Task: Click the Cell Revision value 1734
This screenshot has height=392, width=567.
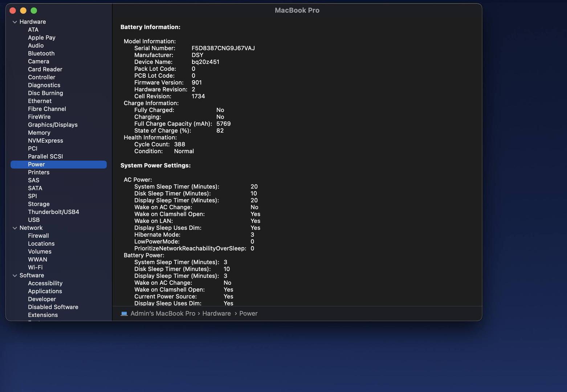Action: (198, 97)
